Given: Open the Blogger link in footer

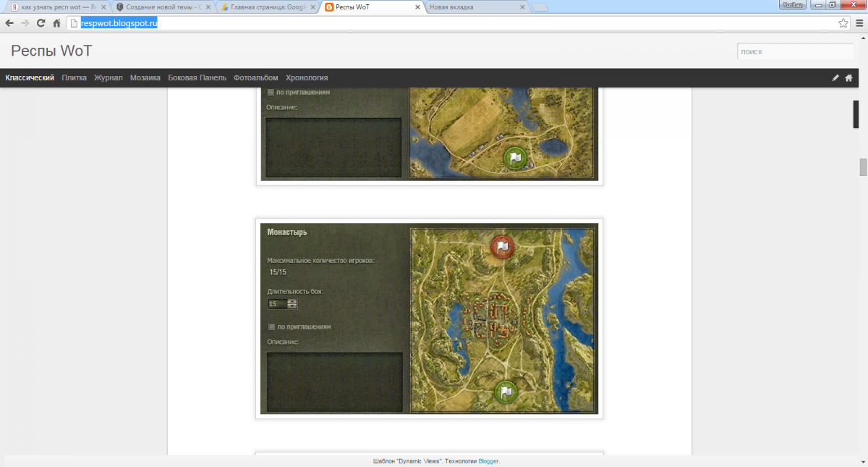Looking at the screenshot, I should click(488, 461).
